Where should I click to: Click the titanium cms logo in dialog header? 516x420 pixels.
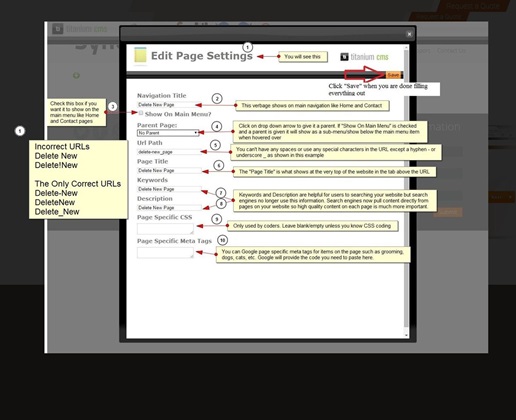point(364,57)
